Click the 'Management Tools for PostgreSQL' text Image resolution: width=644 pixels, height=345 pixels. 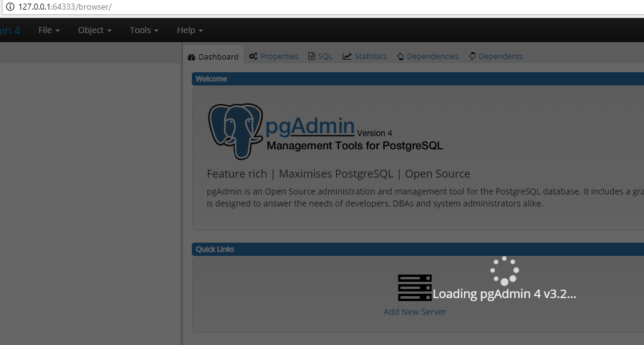click(355, 146)
